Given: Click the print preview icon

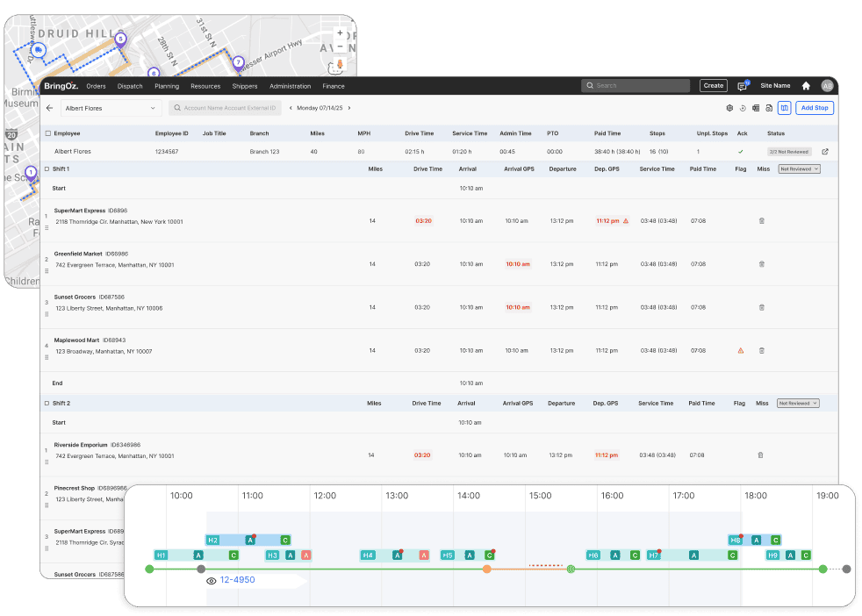Looking at the screenshot, I should [x=769, y=108].
